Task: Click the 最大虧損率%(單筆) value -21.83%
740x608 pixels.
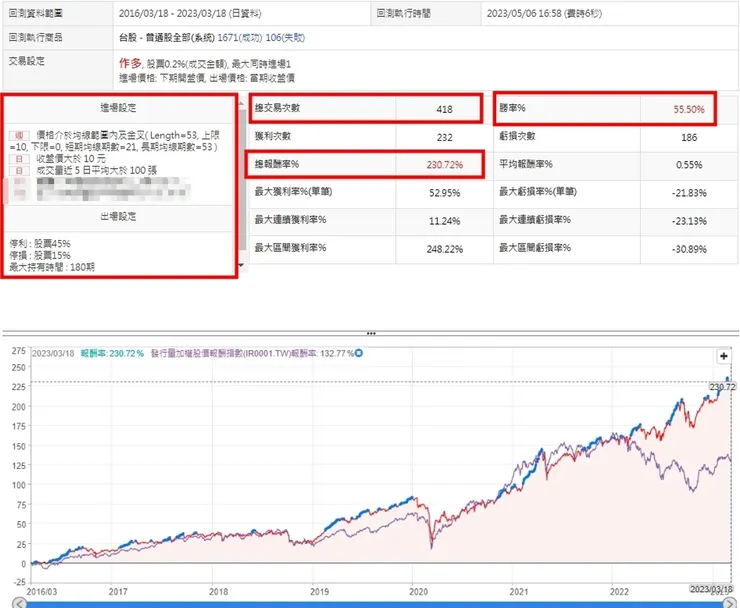Action: point(689,193)
